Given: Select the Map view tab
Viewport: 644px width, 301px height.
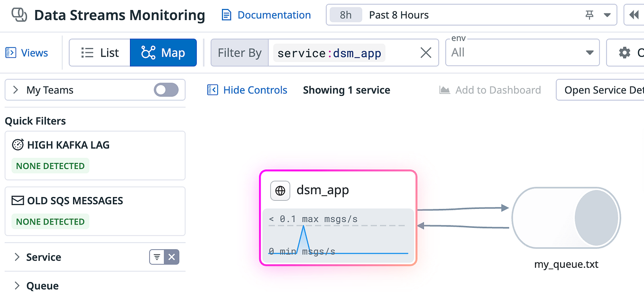Looking at the screenshot, I should click(163, 52).
